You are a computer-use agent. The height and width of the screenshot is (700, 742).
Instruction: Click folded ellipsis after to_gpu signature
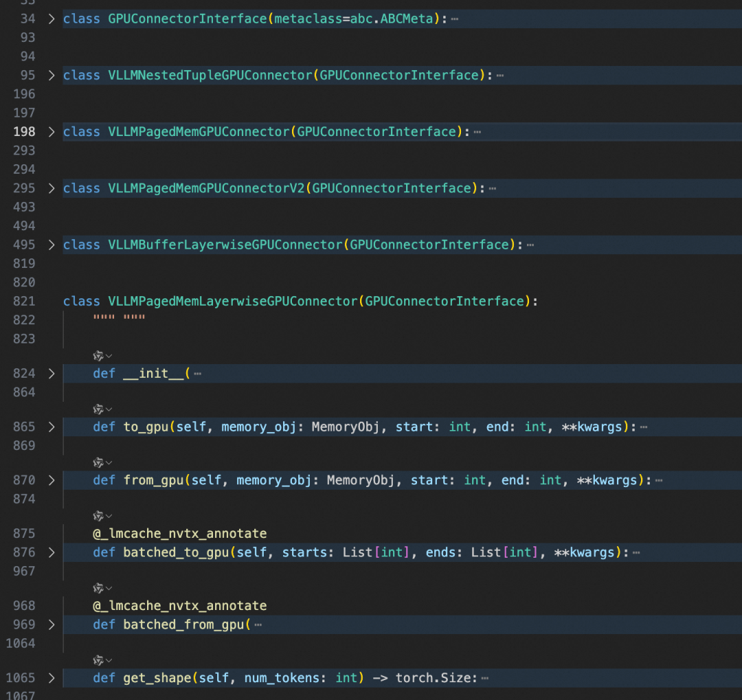point(644,427)
